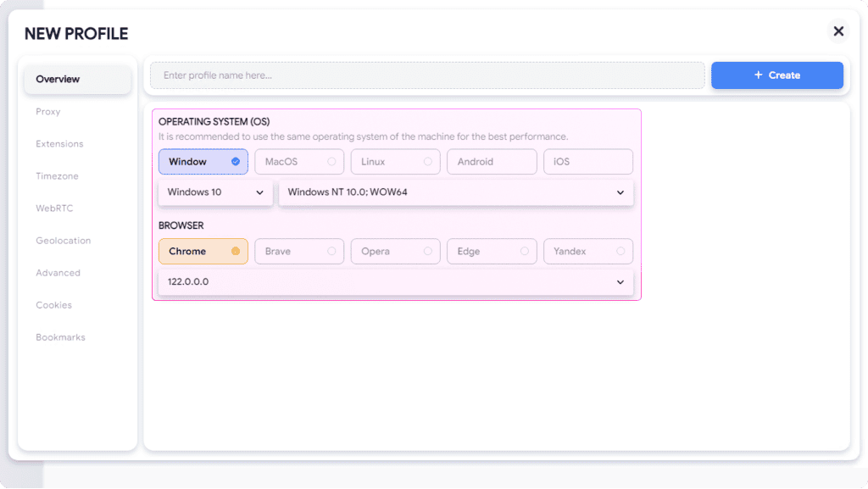Select the MacOS operating system option
Image resolution: width=868 pixels, height=489 pixels.
(x=299, y=162)
